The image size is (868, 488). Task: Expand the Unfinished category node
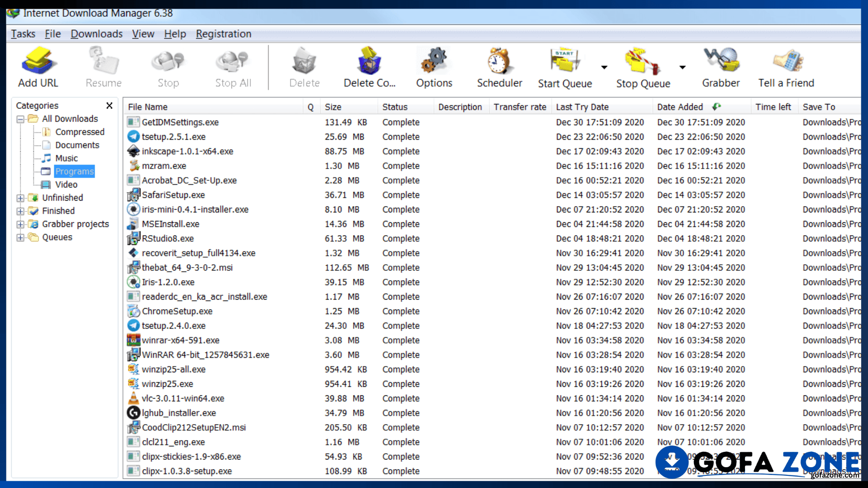click(x=20, y=198)
